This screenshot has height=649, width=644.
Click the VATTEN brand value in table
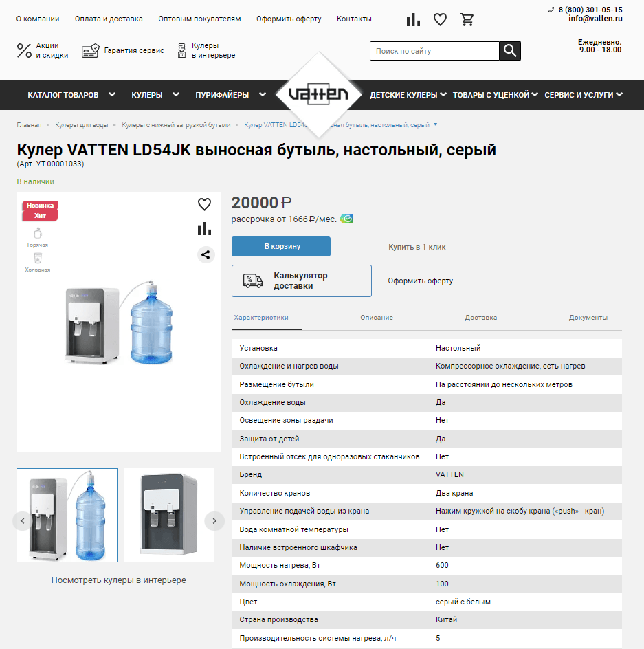coord(449,474)
